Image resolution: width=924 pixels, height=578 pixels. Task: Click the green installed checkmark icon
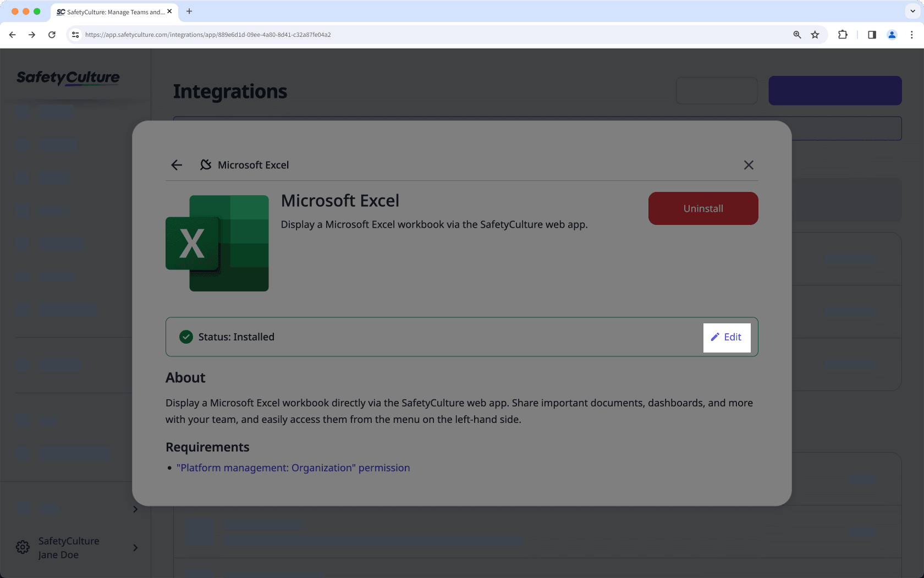click(186, 337)
